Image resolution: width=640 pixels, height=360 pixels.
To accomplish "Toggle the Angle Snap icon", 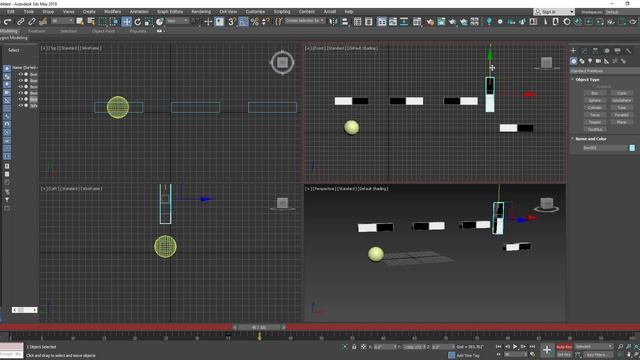I will point(243,22).
